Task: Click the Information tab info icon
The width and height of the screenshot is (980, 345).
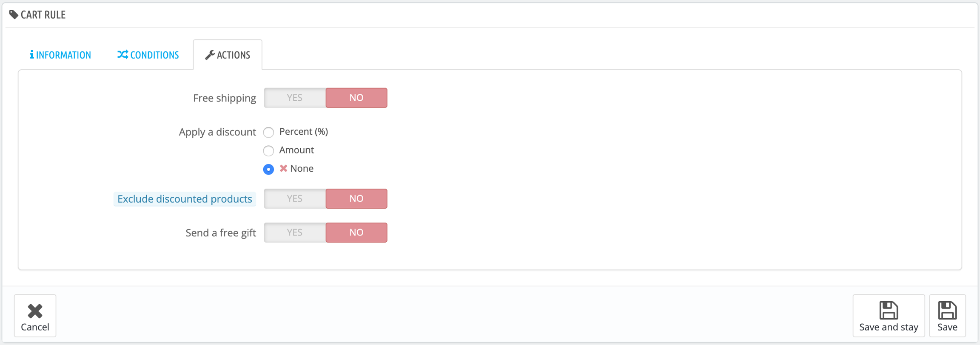Action: pos(32,55)
